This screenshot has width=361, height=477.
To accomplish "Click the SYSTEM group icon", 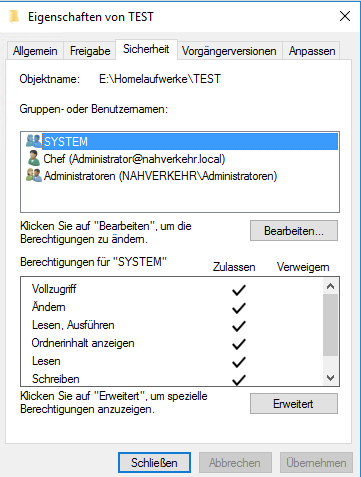I will [x=34, y=141].
